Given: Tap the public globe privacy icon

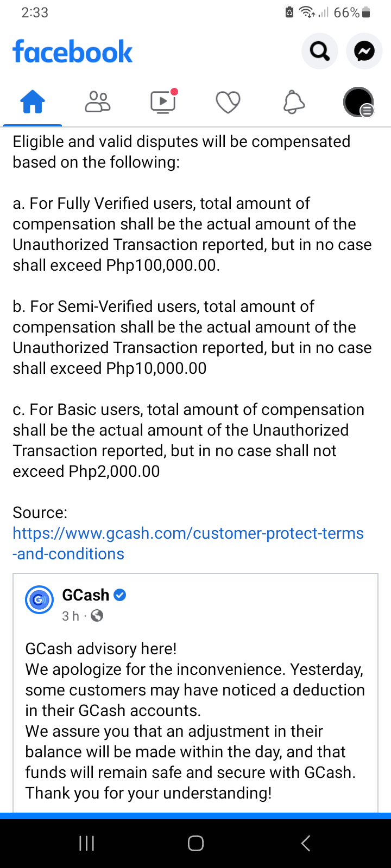Looking at the screenshot, I should (97, 616).
